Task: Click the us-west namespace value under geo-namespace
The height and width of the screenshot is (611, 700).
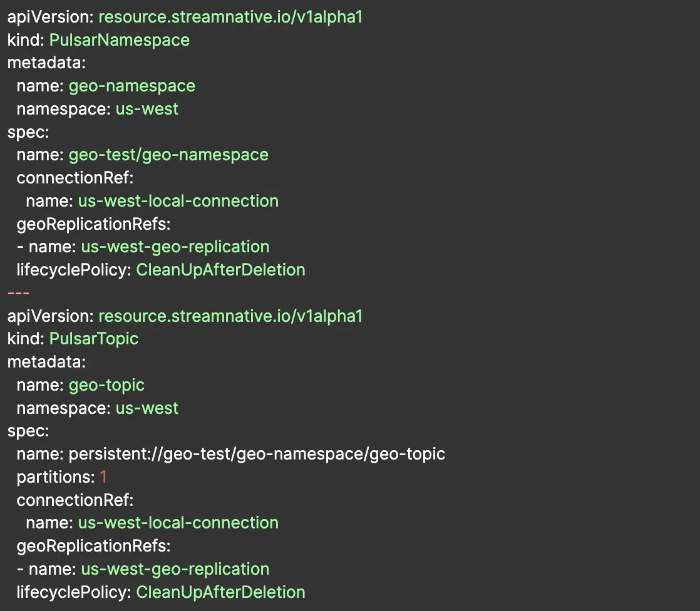Action: (147, 109)
